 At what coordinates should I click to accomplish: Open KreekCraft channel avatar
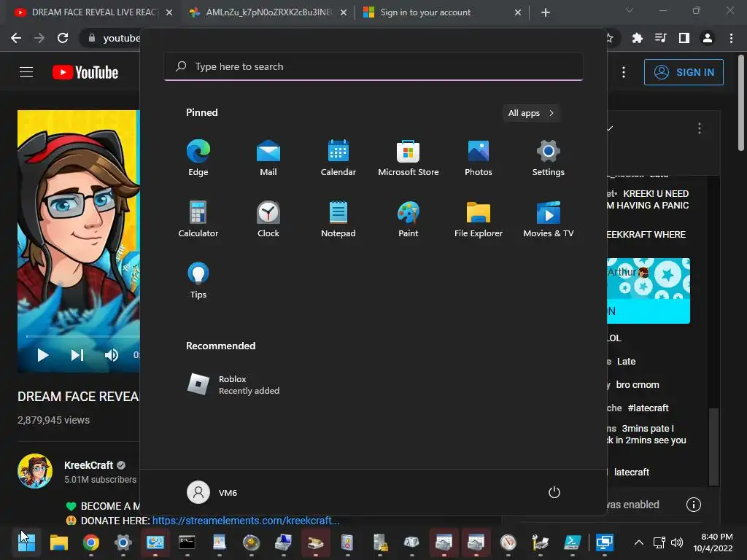tap(35, 471)
